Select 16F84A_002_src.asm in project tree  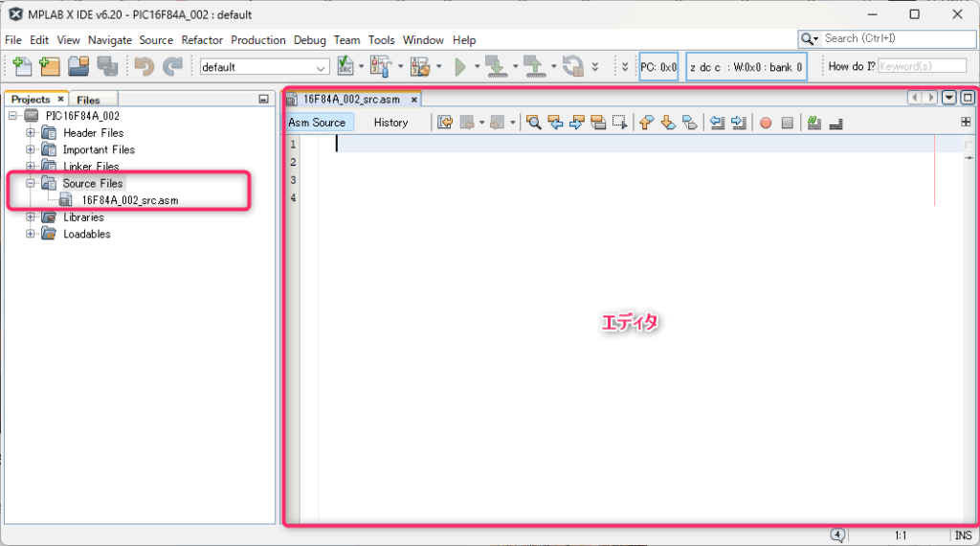point(130,200)
